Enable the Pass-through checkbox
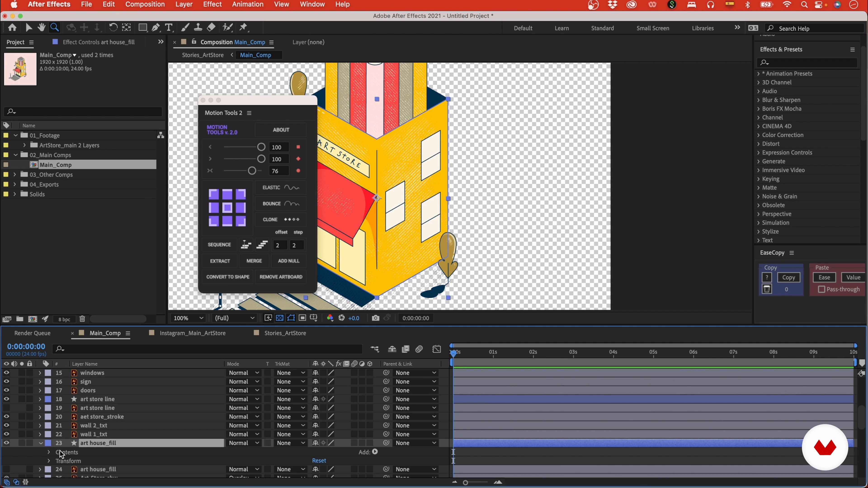 coord(821,290)
